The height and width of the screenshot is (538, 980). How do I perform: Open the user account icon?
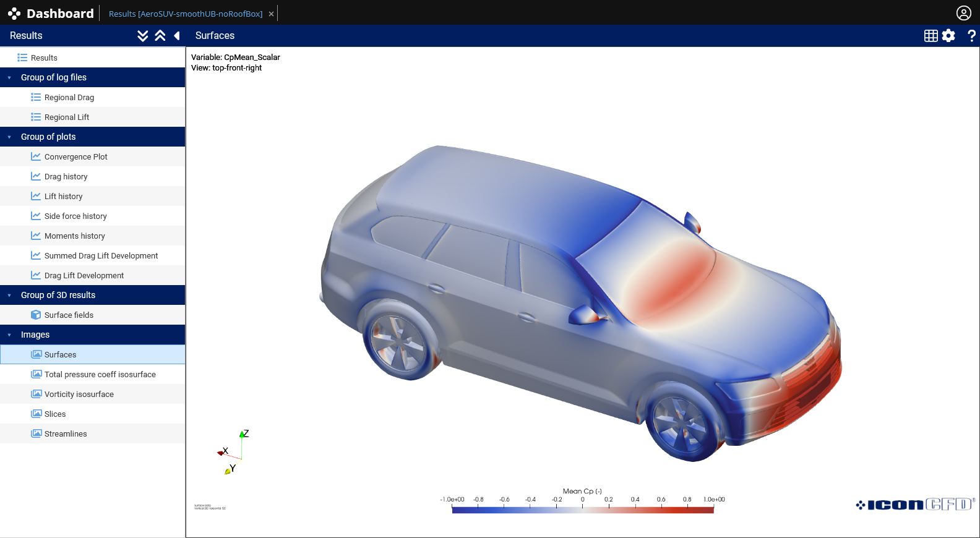click(x=964, y=13)
